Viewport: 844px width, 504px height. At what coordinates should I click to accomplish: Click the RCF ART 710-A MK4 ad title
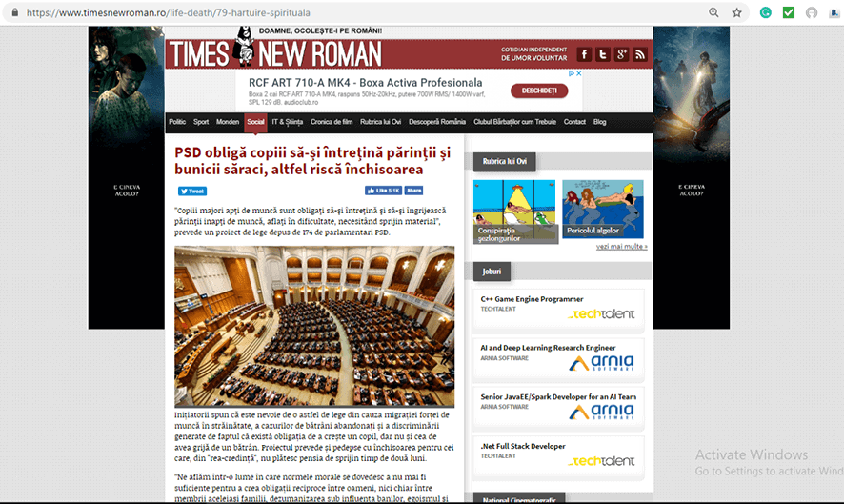tap(365, 82)
